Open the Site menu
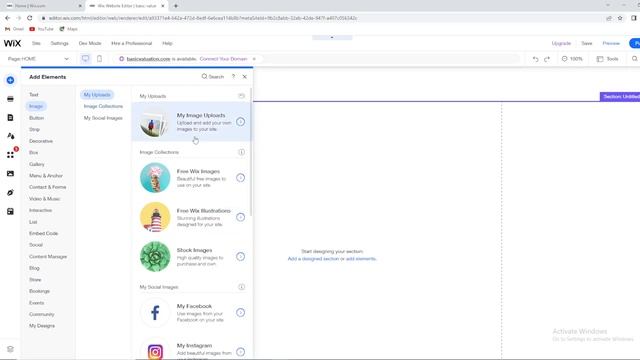Image resolution: width=640 pixels, height=360 pixels. (x=36, y=43)
